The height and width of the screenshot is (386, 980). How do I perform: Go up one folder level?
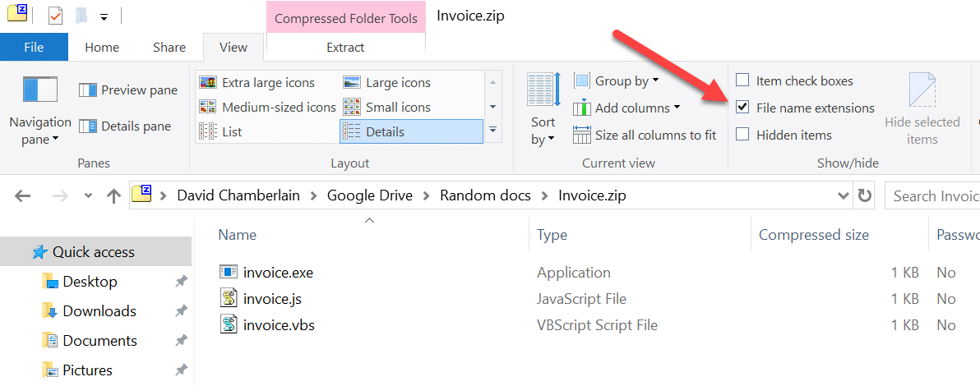pos(113,196)
